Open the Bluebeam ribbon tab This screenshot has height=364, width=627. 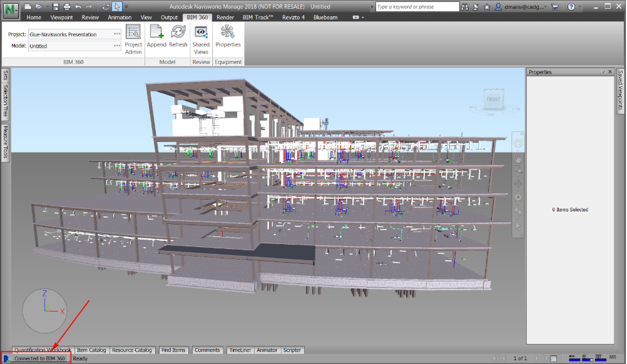(325, 17)
